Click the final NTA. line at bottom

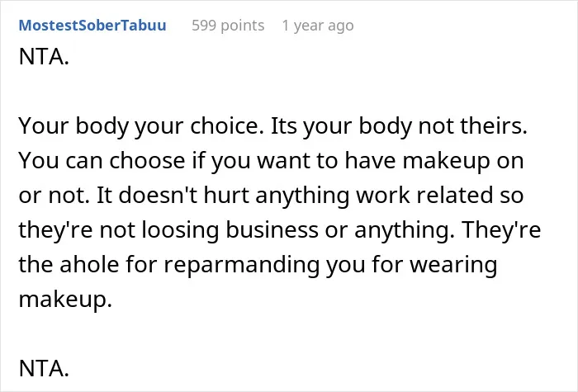click(44, 368)
